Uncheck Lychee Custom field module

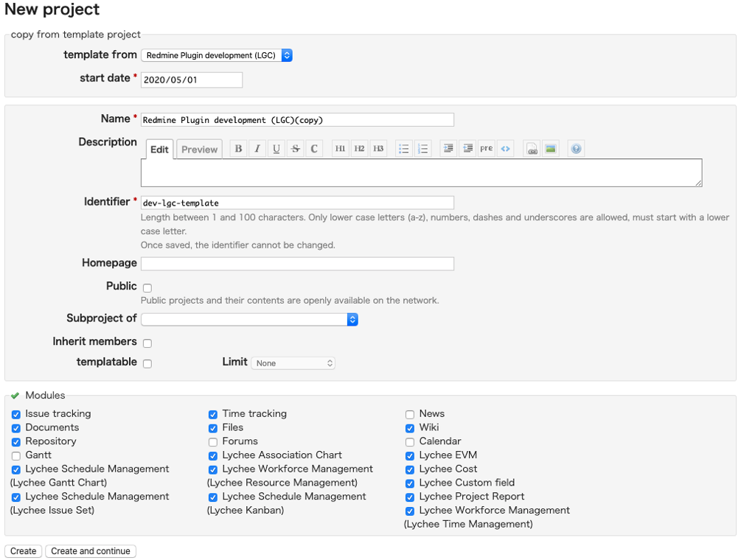(410, 483)
